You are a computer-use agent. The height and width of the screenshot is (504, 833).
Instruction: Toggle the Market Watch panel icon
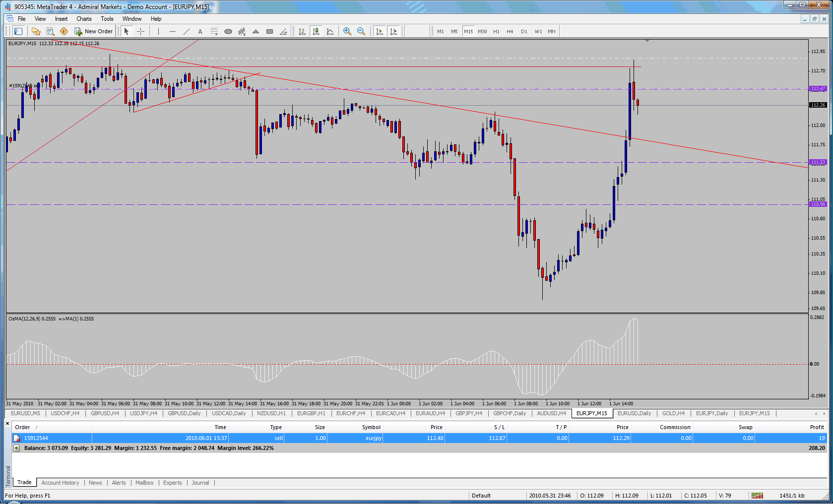[x=18, y=31]
